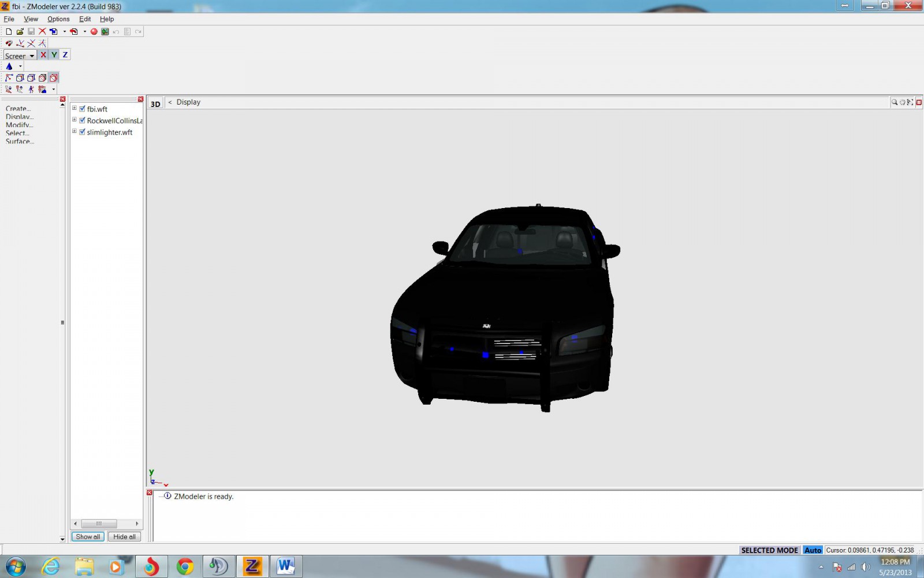Open Google Chrome from the taskbar
The image size is (924, 578).
(185, 566)
